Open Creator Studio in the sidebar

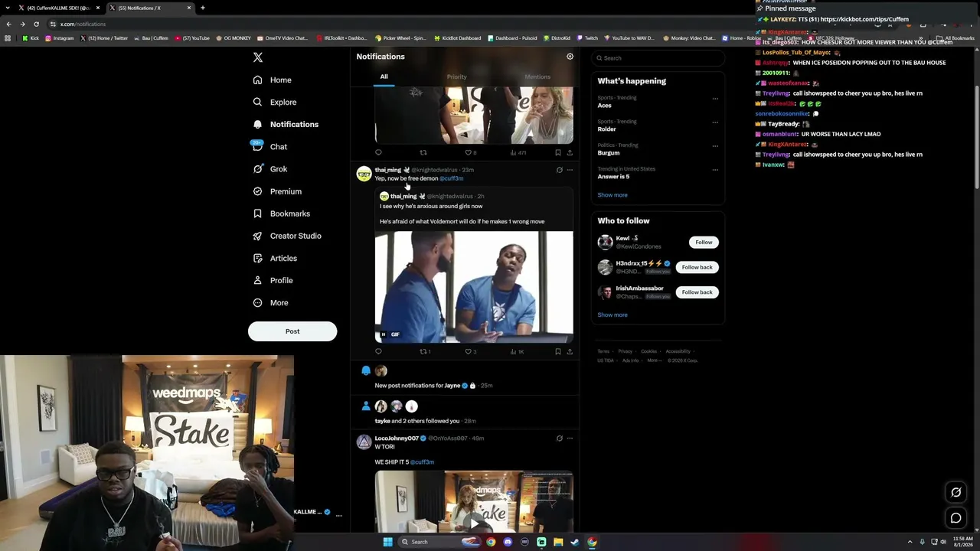tap(287, 236)
